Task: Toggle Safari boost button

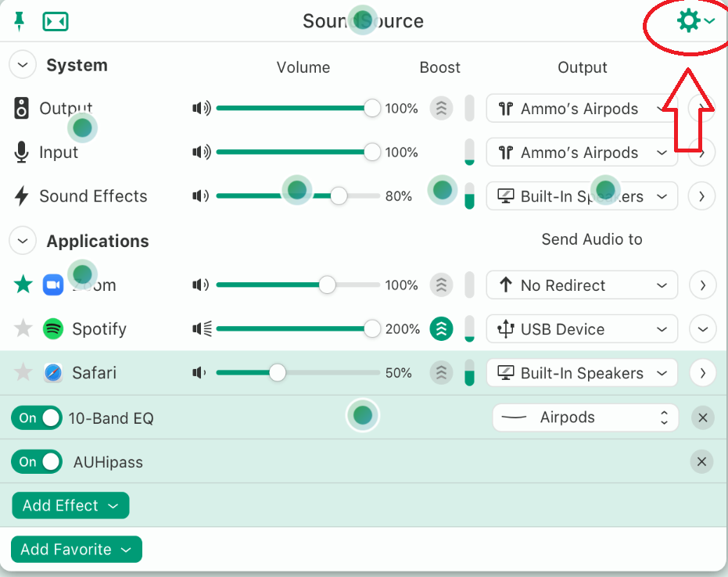Action: (x=441, y=372)
